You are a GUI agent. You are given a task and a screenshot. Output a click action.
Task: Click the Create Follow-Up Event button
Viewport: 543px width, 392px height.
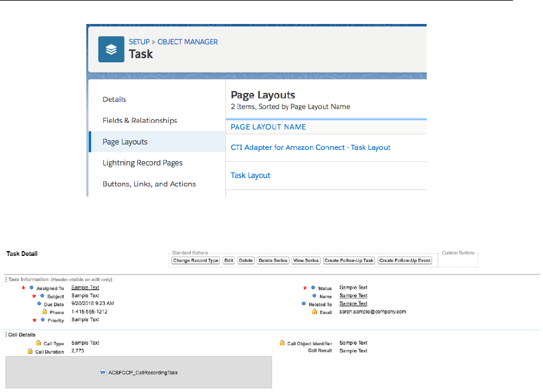coord(405,260)
